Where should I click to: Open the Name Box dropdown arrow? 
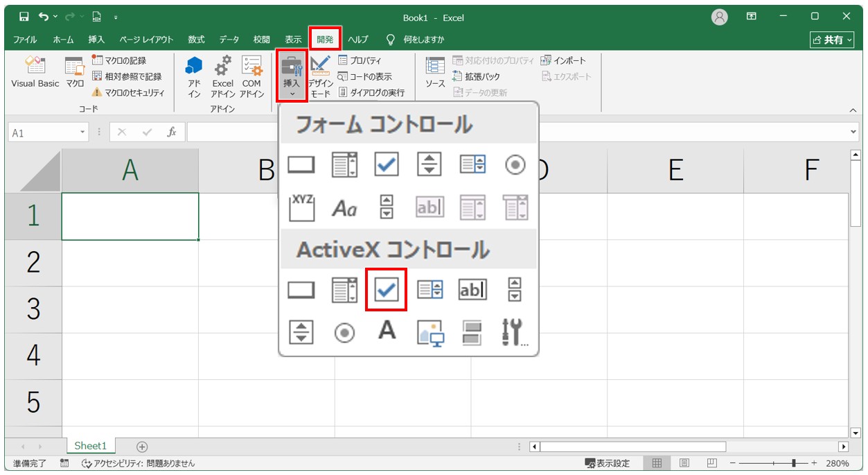pyautogui.click(x=83, y=132)
